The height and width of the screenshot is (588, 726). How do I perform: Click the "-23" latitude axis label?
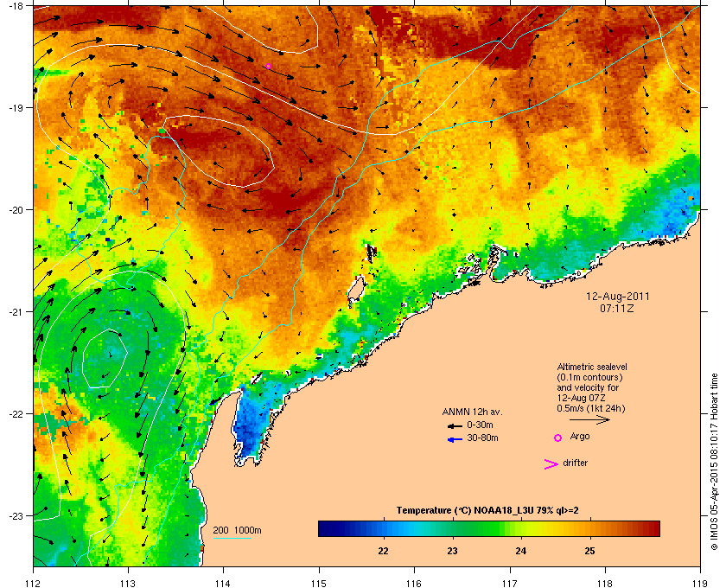[x=16, y=515]
